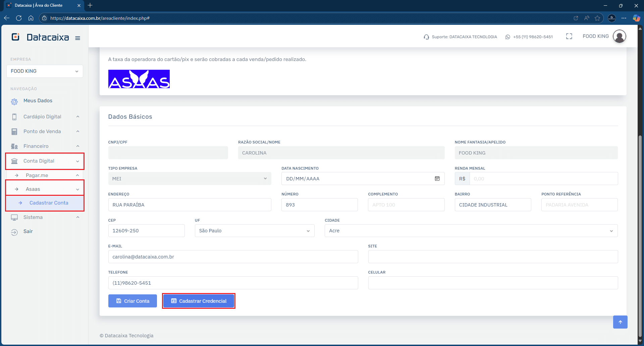Click the Criar Conta button
Viewport: 644px width, 346px height.
point(132,301)
